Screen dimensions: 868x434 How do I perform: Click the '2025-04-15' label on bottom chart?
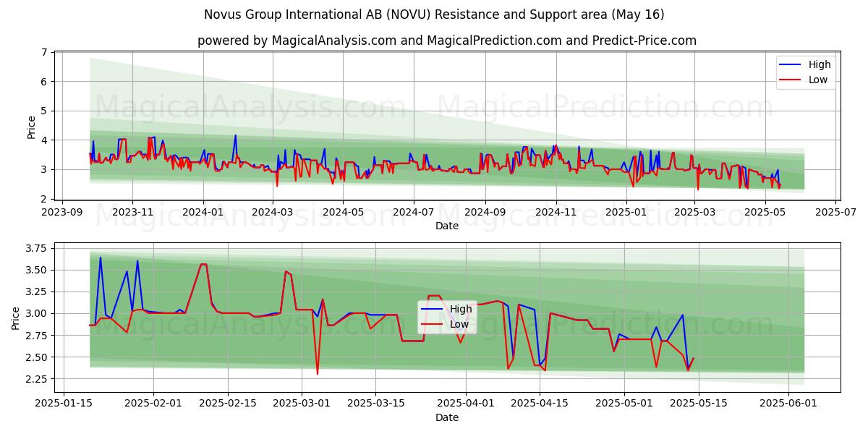point(540,404)
